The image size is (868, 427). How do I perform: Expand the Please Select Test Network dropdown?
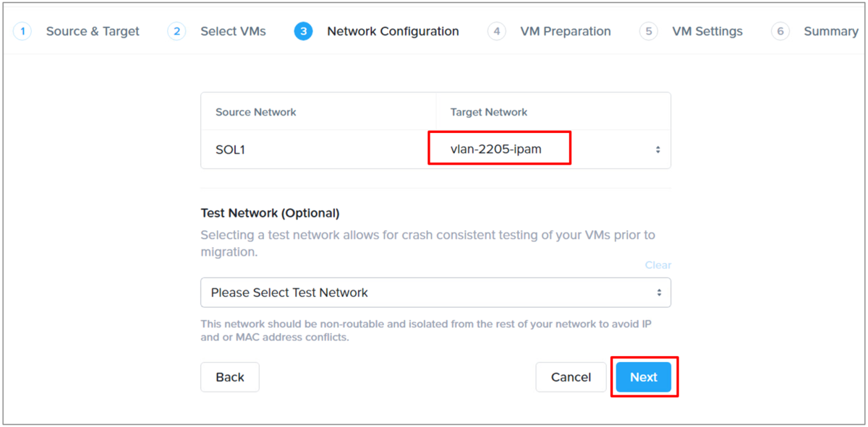(x=435, y=293)
